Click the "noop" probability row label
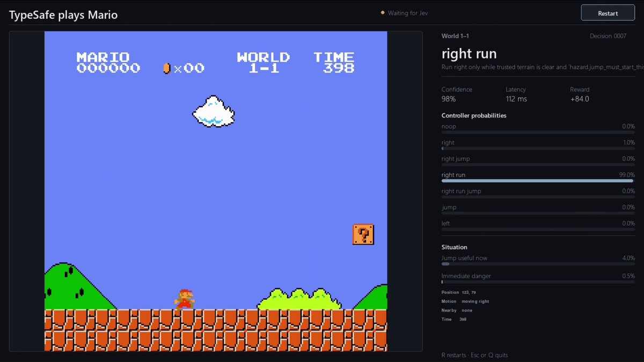This screenshot has height=362, width=644. pyautogui.click(x=449, y=127)
